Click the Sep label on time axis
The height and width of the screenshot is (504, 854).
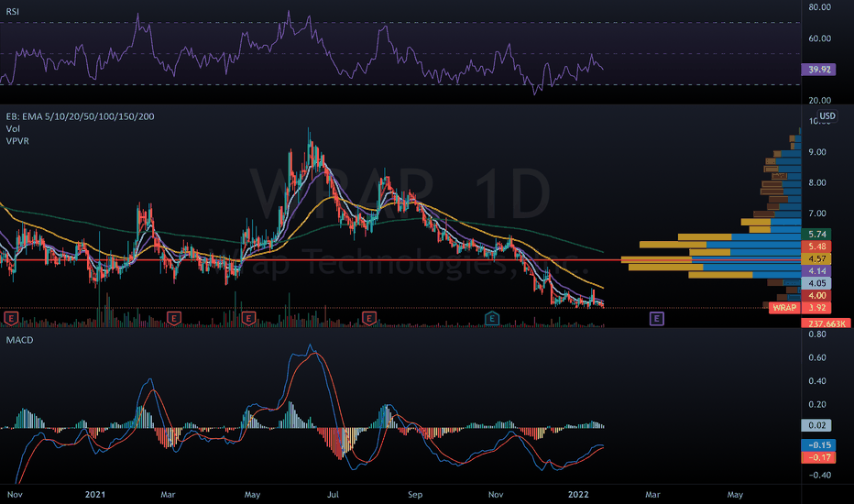tap(415, 495)
